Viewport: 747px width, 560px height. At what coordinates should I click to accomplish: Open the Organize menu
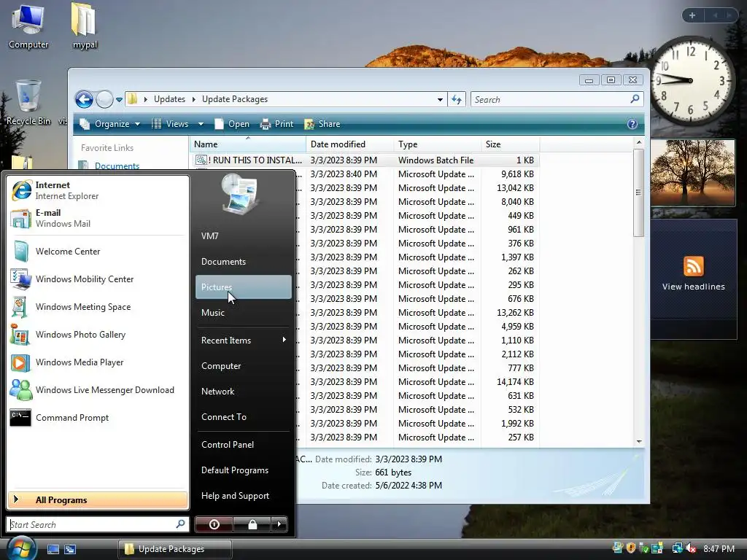click(110, 124)
